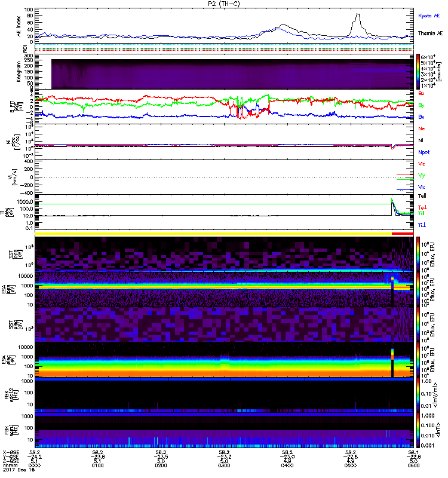Screen dimensions: 448x478
Task: Click the Y-GSE value "-24.2"
Action: pos(35,457)
